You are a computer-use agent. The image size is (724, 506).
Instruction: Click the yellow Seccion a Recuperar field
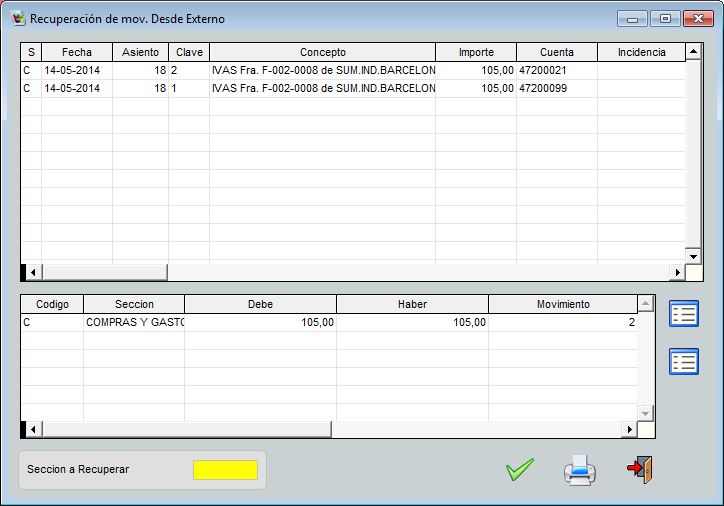(x=225, y=470)
